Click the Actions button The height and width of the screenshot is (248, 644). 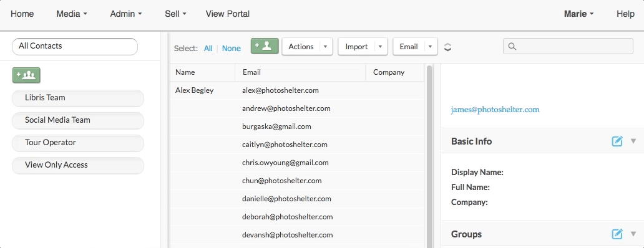coord(301,47)
